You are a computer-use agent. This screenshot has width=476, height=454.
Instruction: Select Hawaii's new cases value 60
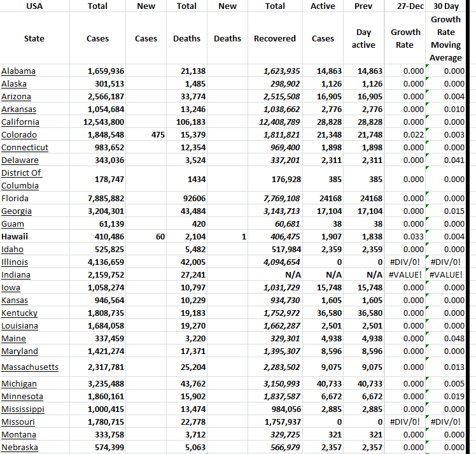[160, 237]
